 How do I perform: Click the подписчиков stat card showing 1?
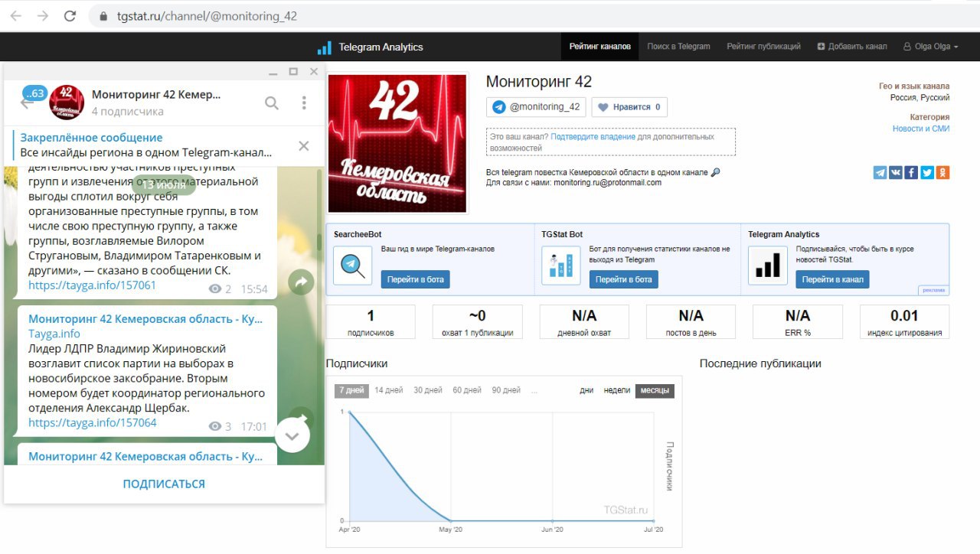(x=371, y=321)
